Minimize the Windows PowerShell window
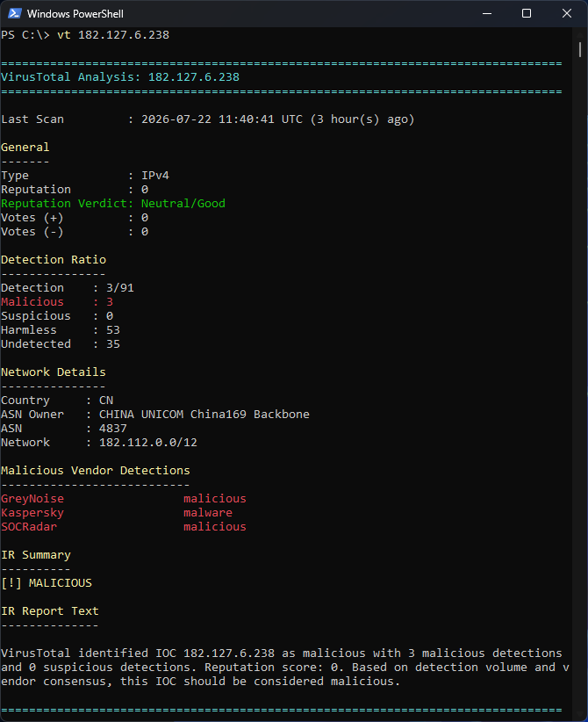 point(487,13)
